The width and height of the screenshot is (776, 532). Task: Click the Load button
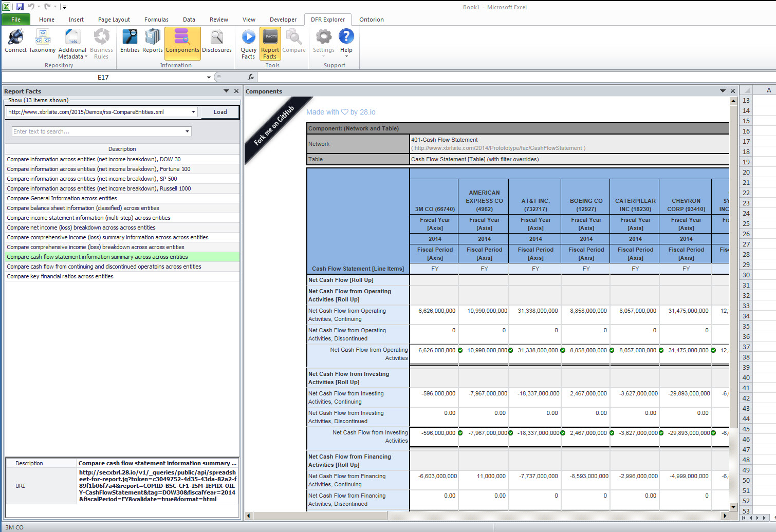[220, 112]
